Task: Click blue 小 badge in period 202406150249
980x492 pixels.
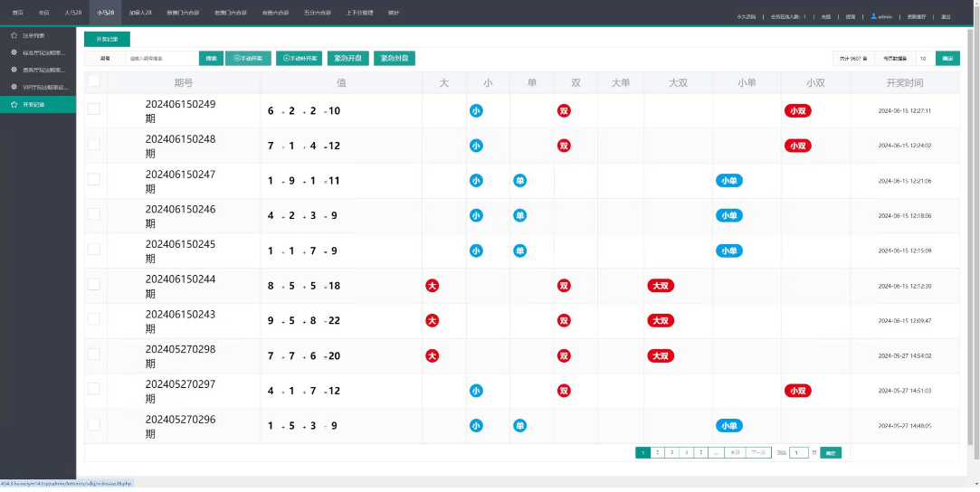Action: [x=476, y=110]
